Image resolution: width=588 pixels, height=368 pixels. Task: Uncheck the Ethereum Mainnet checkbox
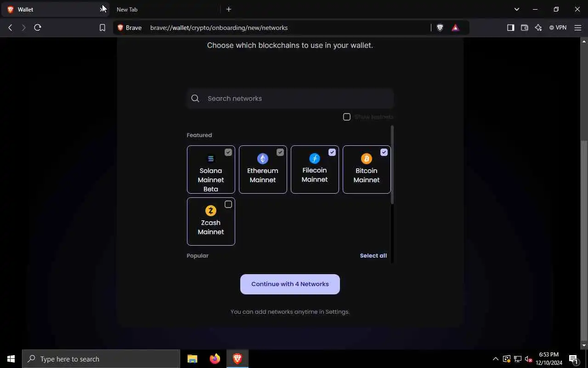pyautogui.click(x=280, y=152)
